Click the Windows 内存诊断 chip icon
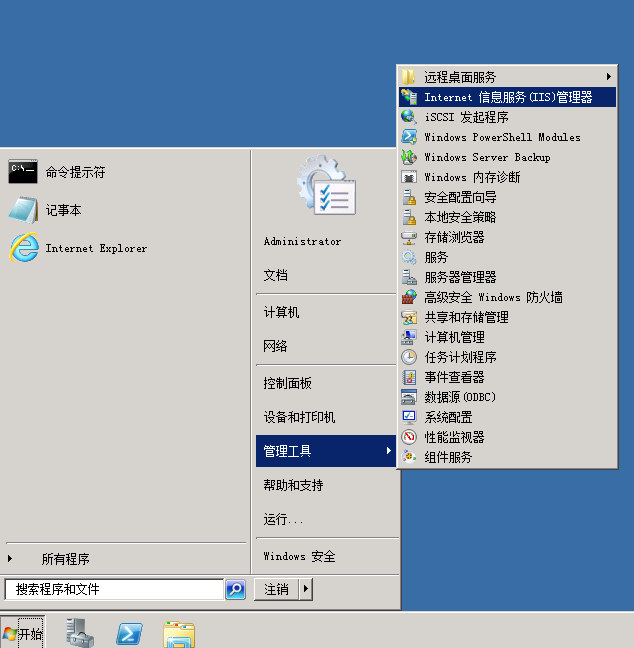Screen dimensions: 634x648 tap(409, 177)
